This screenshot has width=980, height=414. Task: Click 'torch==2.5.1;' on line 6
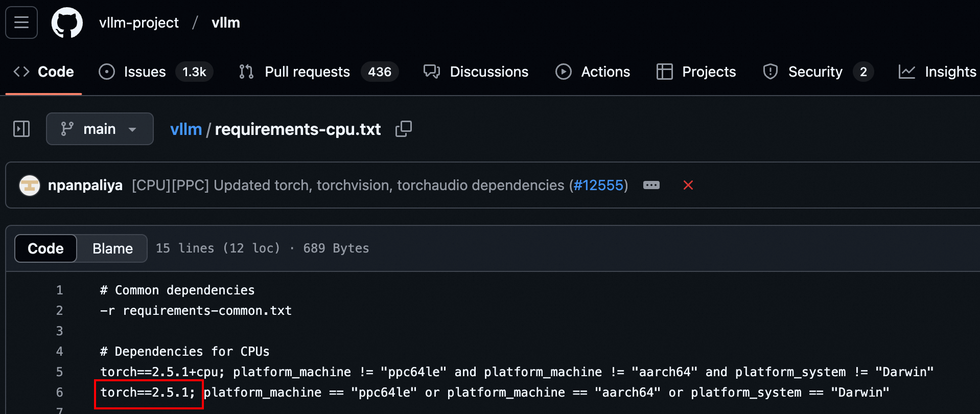tap(148, 393)
